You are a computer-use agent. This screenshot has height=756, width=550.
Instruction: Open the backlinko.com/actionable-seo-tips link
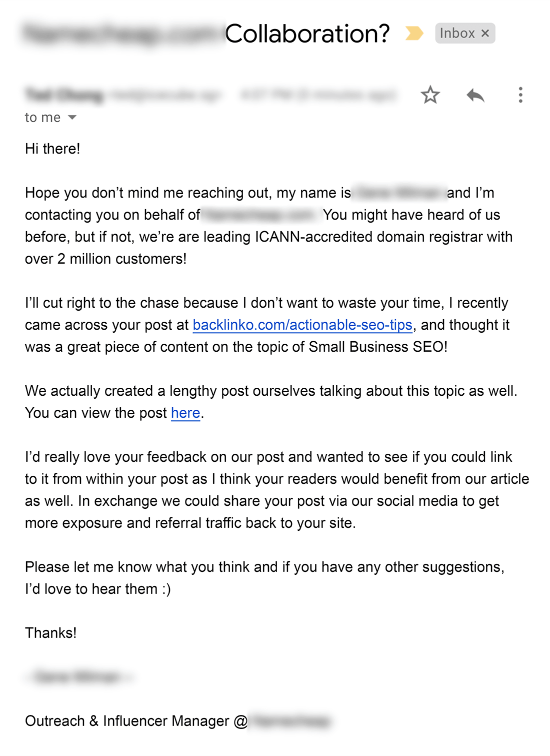tap(302, 325)
